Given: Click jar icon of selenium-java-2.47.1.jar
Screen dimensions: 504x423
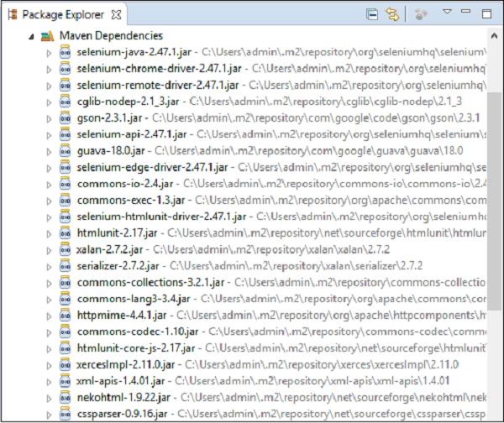Looking at the screenshot, I should tap(66, 52).
